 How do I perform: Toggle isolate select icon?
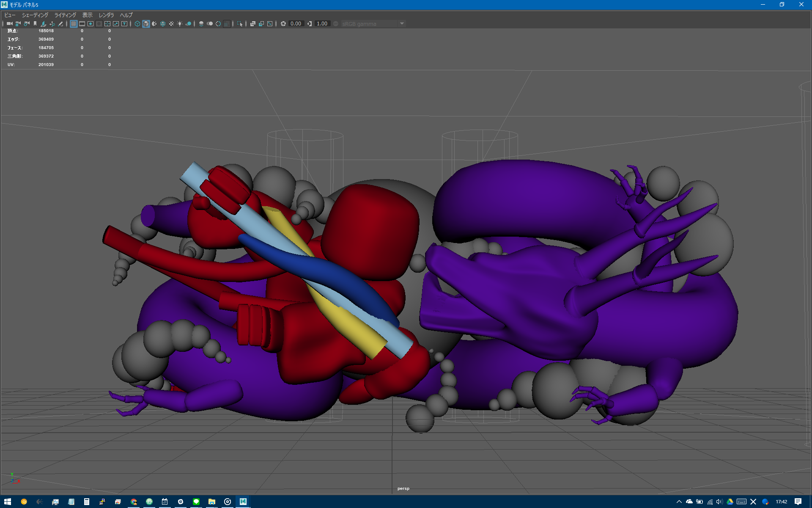(x=240, y=24)
